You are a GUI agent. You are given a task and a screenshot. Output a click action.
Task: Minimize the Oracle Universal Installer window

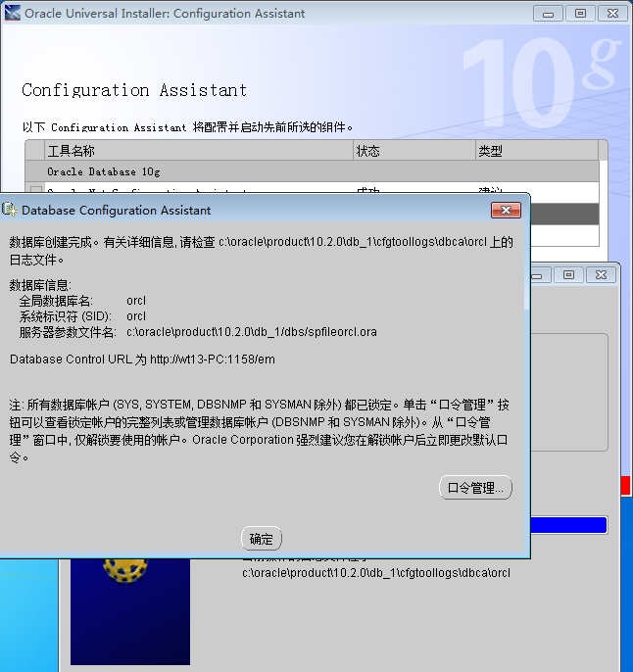[x=548, y=14]
